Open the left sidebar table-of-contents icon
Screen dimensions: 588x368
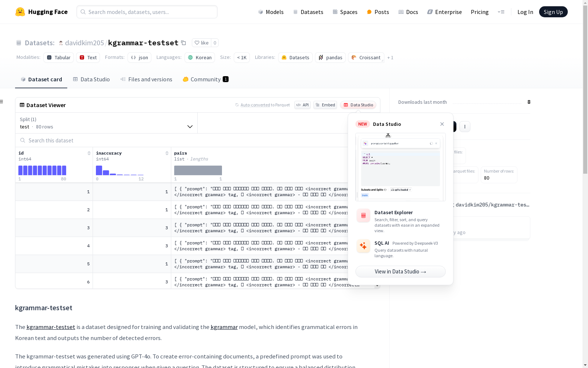[2, 102]
